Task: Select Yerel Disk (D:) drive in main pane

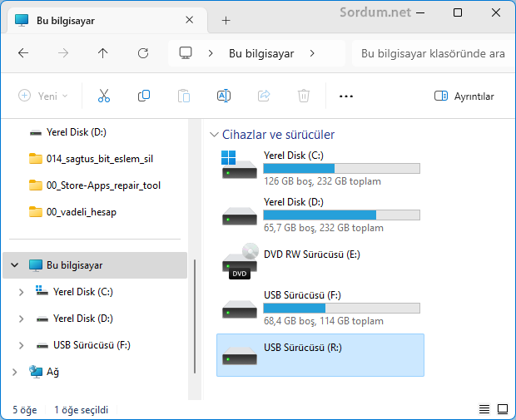Action: tap(320, 215)
